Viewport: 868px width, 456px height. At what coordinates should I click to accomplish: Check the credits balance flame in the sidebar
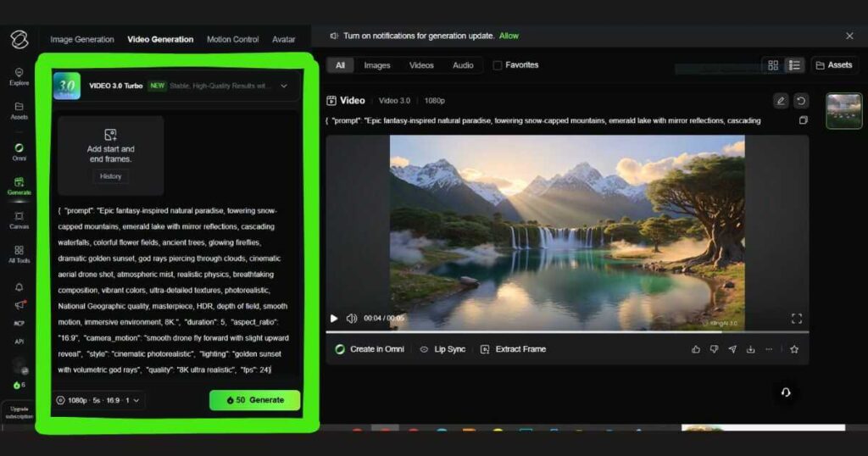tap(19, 385)
